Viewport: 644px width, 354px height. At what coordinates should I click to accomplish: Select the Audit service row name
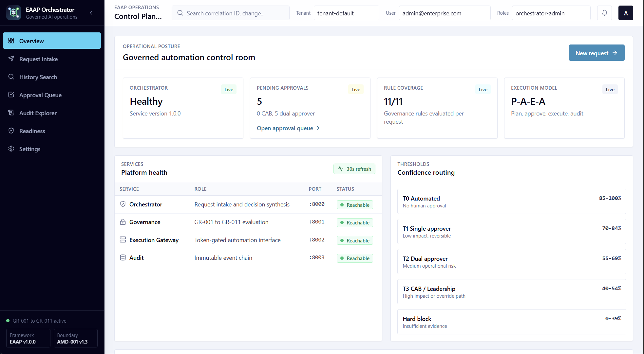[137, 258]
